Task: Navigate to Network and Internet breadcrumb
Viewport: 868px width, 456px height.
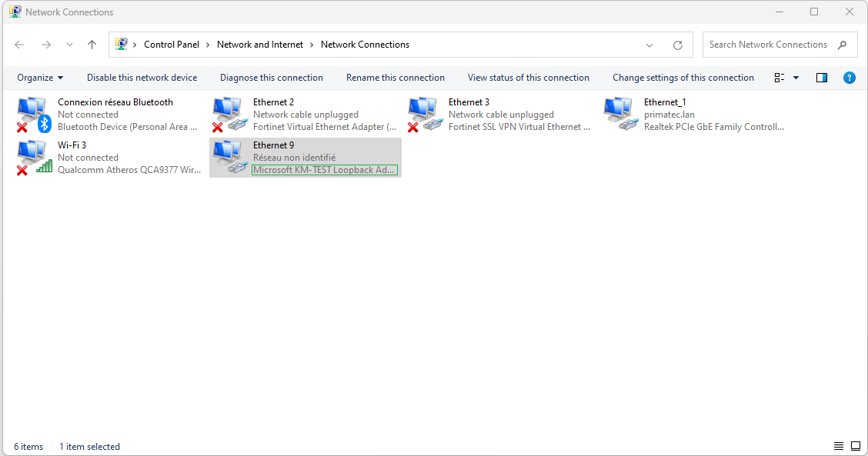Action: pos(260,45)
